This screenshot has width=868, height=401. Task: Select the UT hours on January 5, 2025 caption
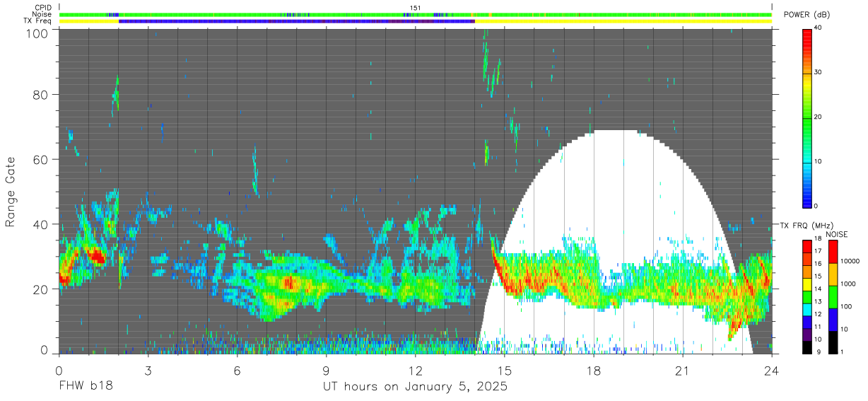tap(415, 387)
